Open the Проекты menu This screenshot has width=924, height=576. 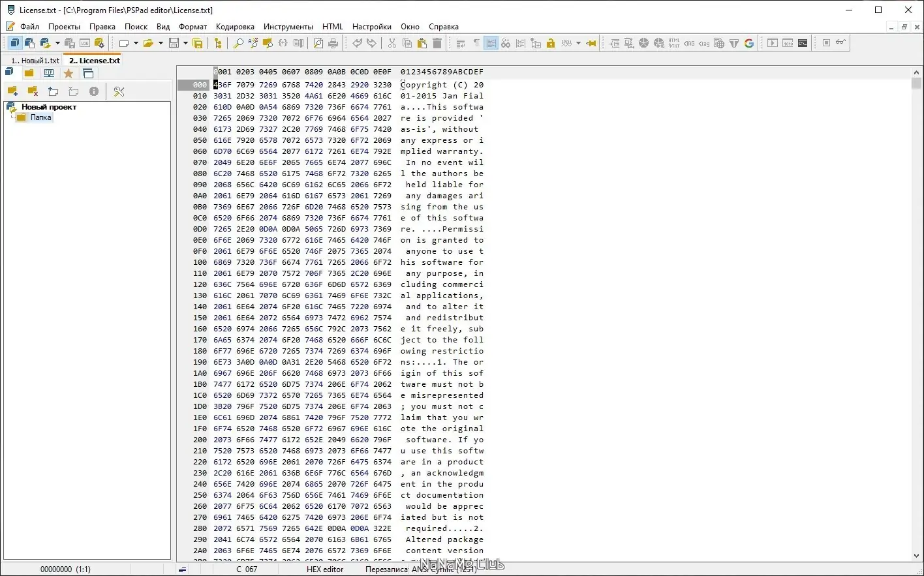pyautogui.click(x=64, y=27)
